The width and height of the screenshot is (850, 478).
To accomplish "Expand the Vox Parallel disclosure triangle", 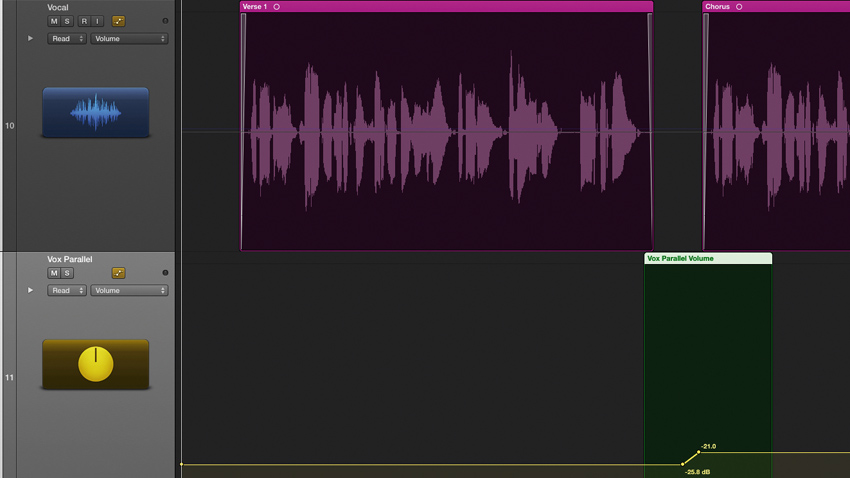I will [30, 290].
